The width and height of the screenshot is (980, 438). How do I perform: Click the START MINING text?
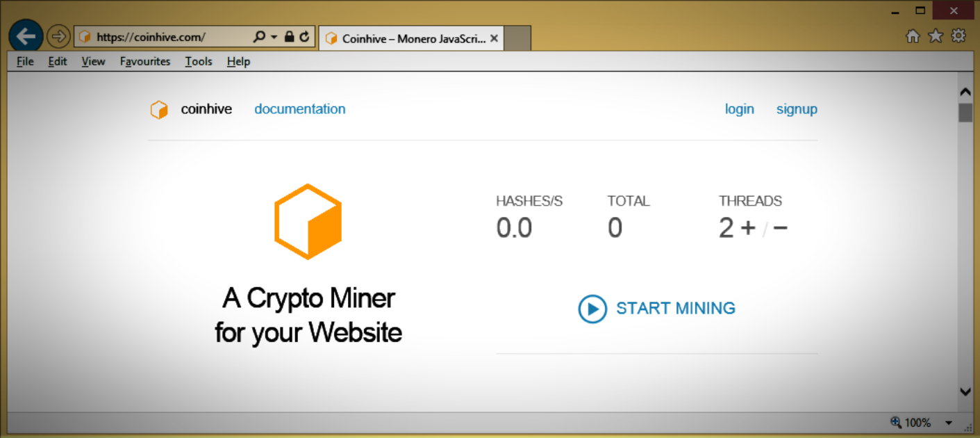pos(676,308)
